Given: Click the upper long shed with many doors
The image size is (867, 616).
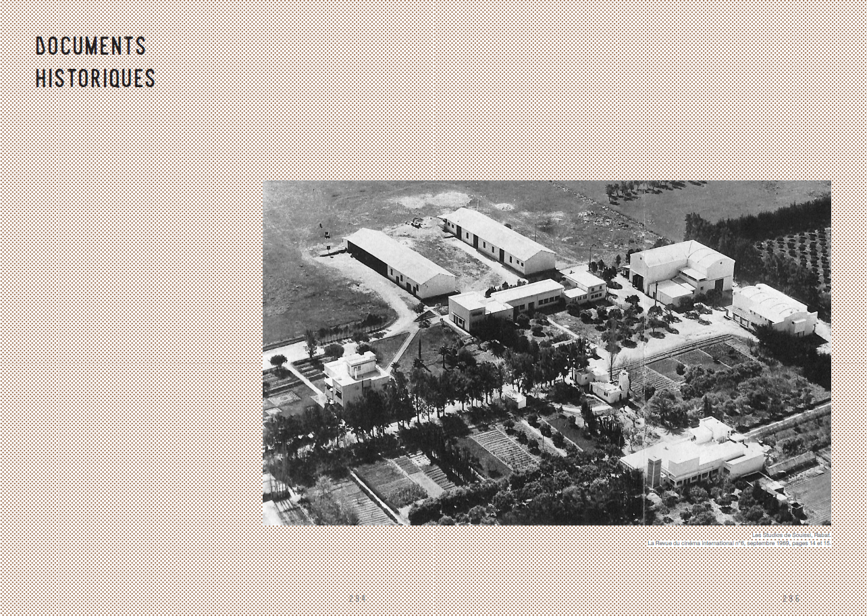Looking at the screenshot, I should coord(498,239).
